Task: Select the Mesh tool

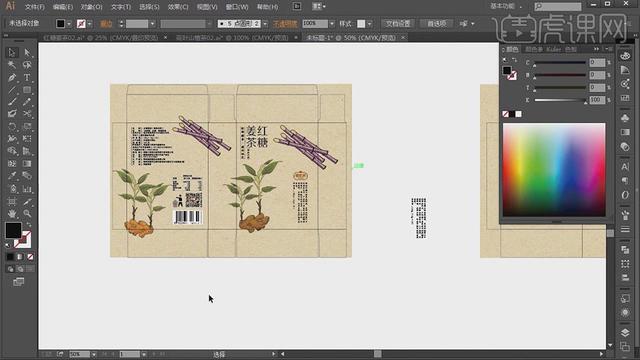Action: [12, 164]
